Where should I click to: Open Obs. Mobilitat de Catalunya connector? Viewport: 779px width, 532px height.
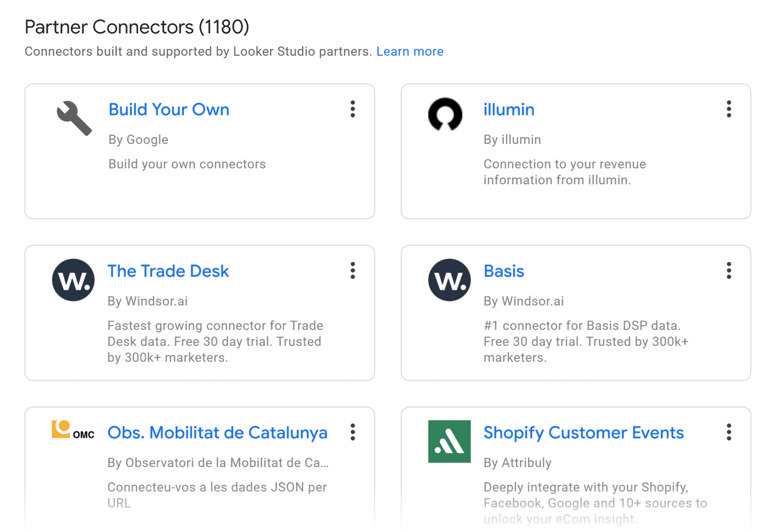pyautogui.click(x=217, y=433)
